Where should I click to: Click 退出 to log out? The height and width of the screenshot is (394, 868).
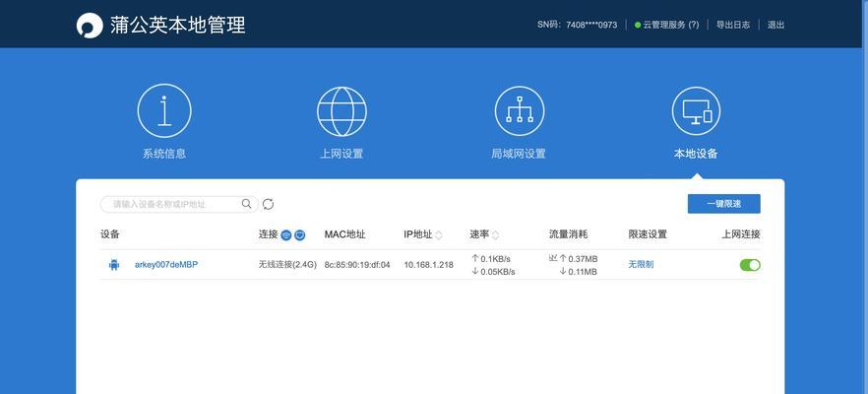tap(775, 25)
